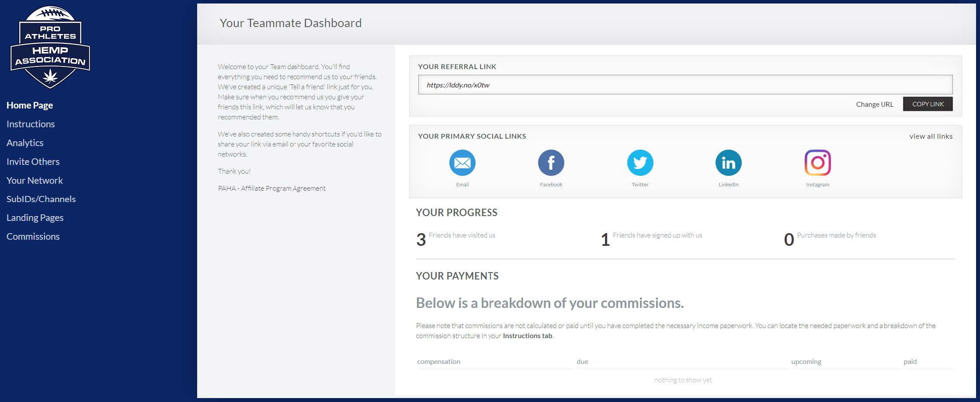
Task: Click the Twitter share icon
Action: (x=640, y=163)
